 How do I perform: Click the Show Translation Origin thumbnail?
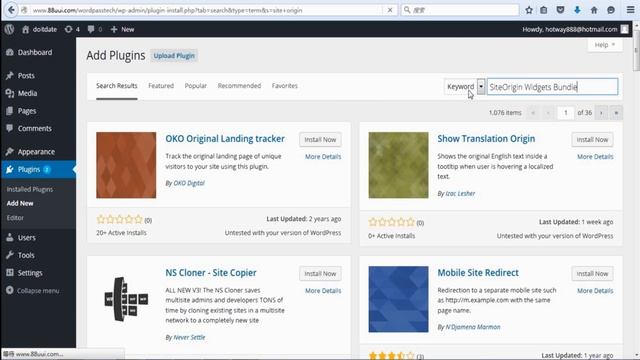tap(398, 165)
